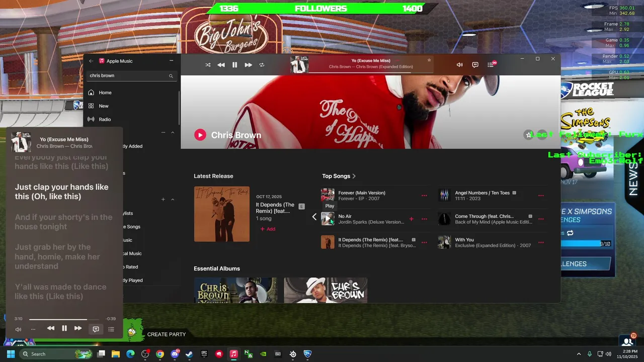Collapse the Playlists section chevron
The image size is (644, 362).
point(173,200)
